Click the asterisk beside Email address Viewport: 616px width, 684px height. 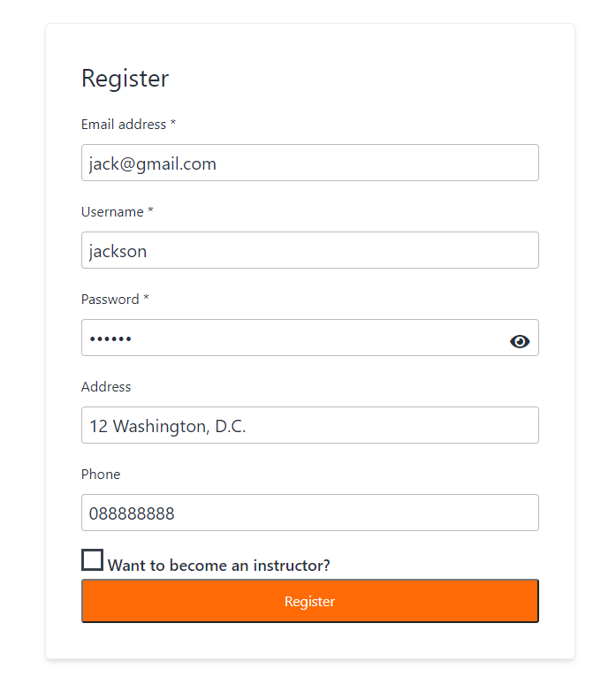click(173, 124)
